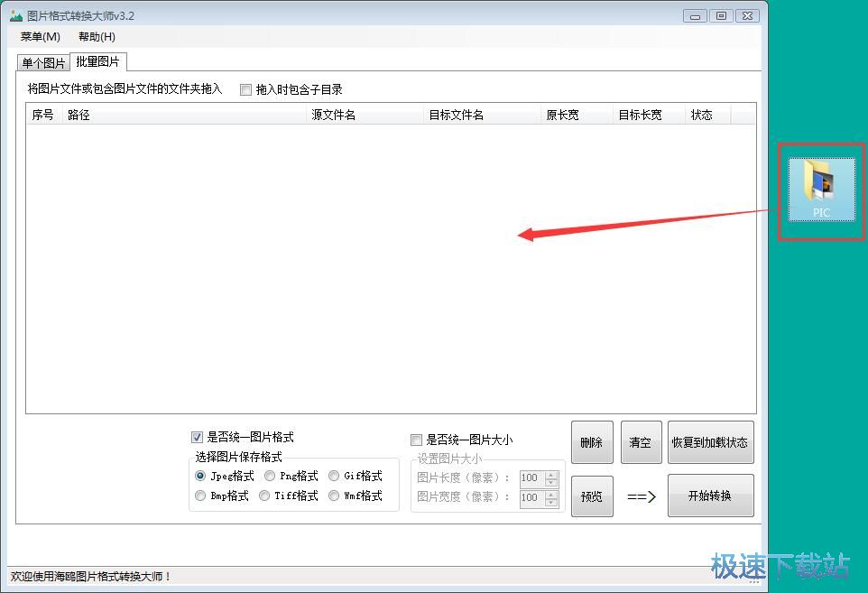This screenshot has width=868, height=593.
Task: Open the 帮助(H) help menu
Action: click(96, 37)
